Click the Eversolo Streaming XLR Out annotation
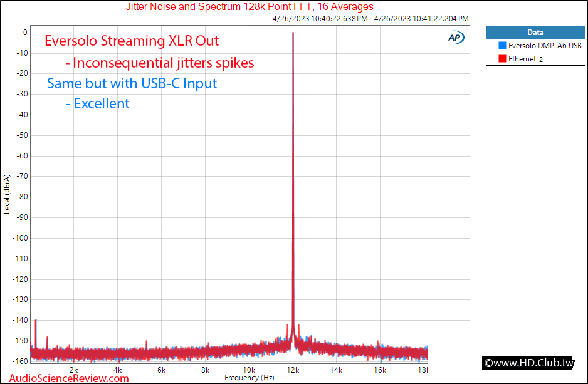The height and width of the screenshot is (384, 588). (132, 41)
